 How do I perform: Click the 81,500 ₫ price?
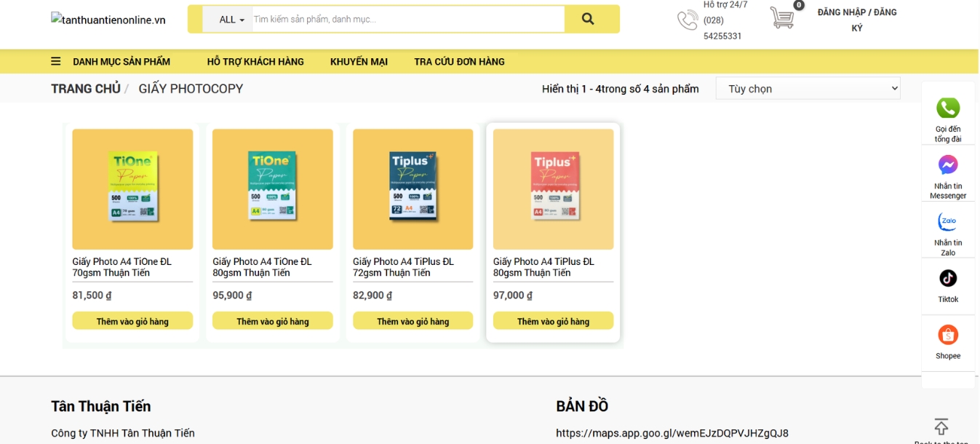(92, 296)
